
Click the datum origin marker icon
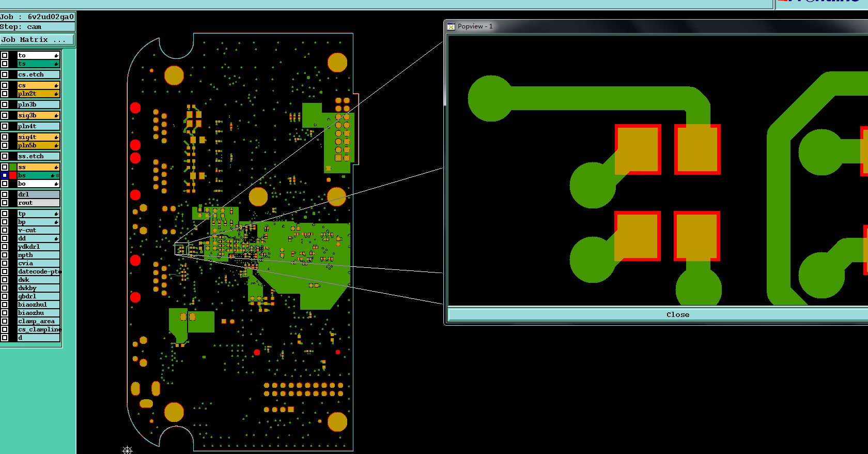128,450
